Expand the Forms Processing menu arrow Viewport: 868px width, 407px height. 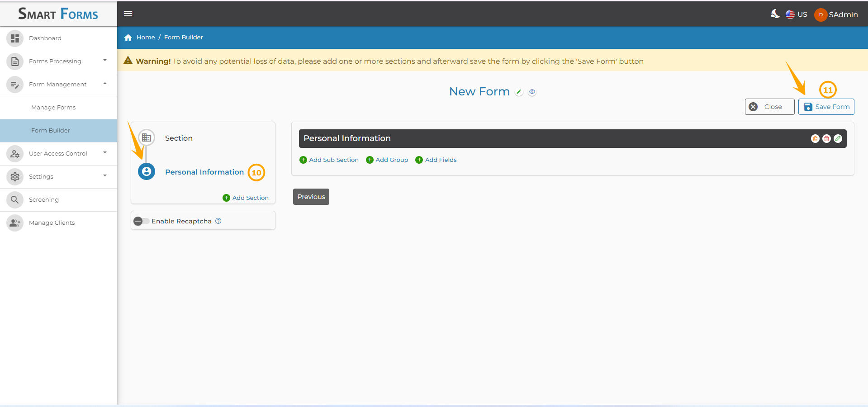(105, 60)
